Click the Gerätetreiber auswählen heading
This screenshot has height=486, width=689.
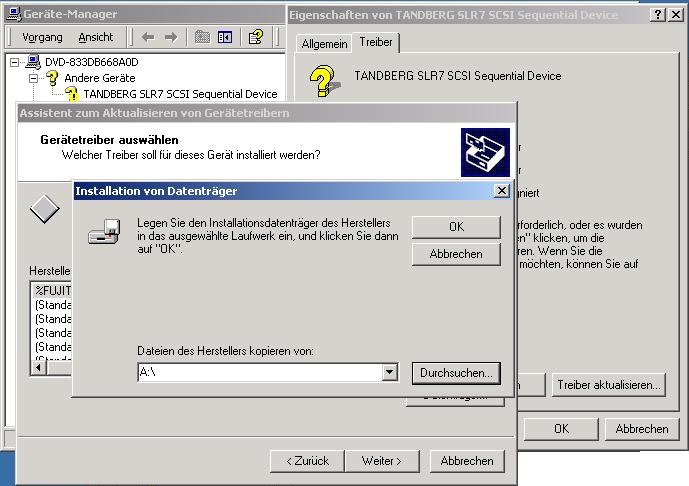(x=109, y=140)
